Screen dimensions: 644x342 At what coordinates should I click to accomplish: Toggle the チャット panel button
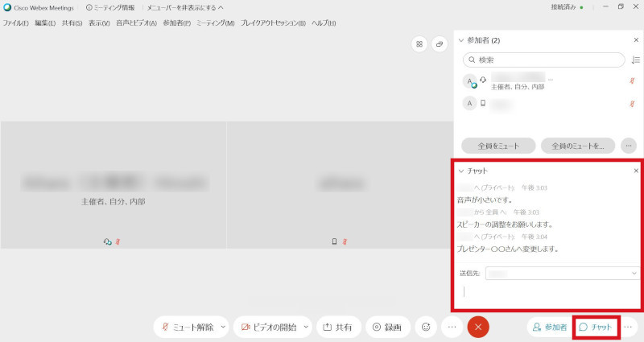[x=596, y=327]
